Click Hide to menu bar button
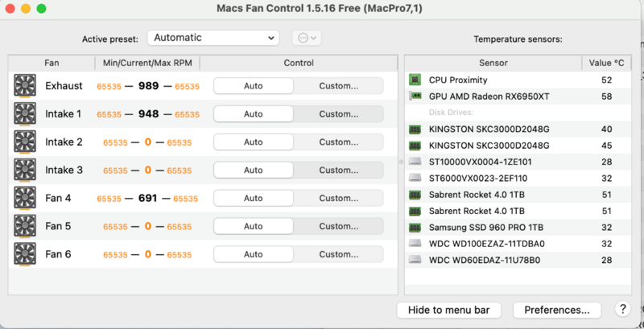 pyautogui.click(x=448, y=310)
